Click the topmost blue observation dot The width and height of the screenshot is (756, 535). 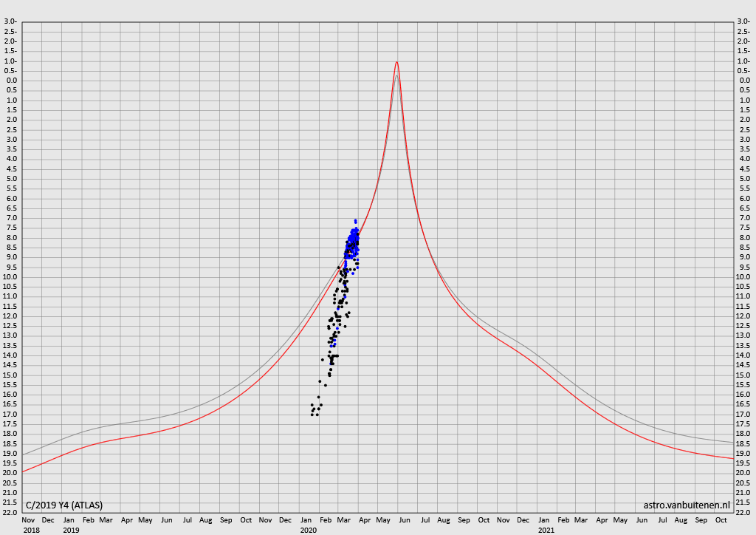pos(355,220)
